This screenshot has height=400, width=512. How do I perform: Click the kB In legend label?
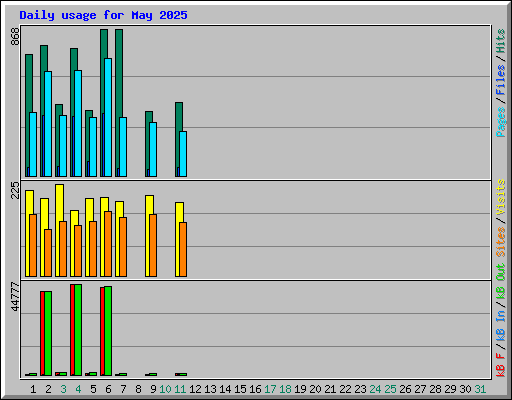(501, 326)
